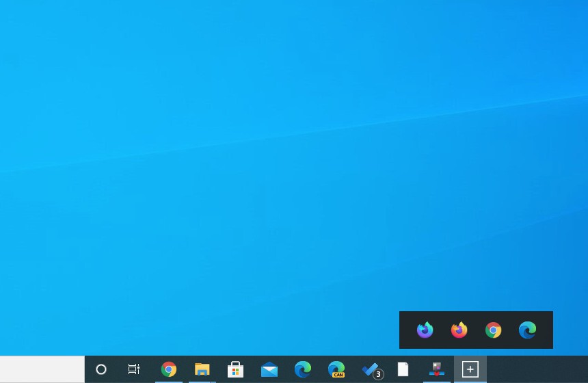Viewport: 588px width, 383px height.
Task: Open the blank document icon on taskbar
Action: (403, 369)
